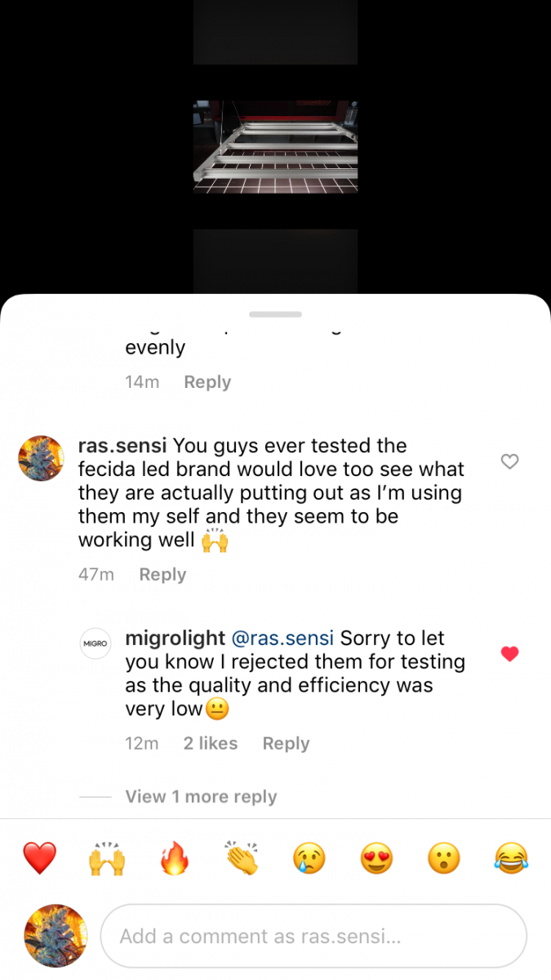Tap the crying face quick-reaction emoji

coord(309,858)
